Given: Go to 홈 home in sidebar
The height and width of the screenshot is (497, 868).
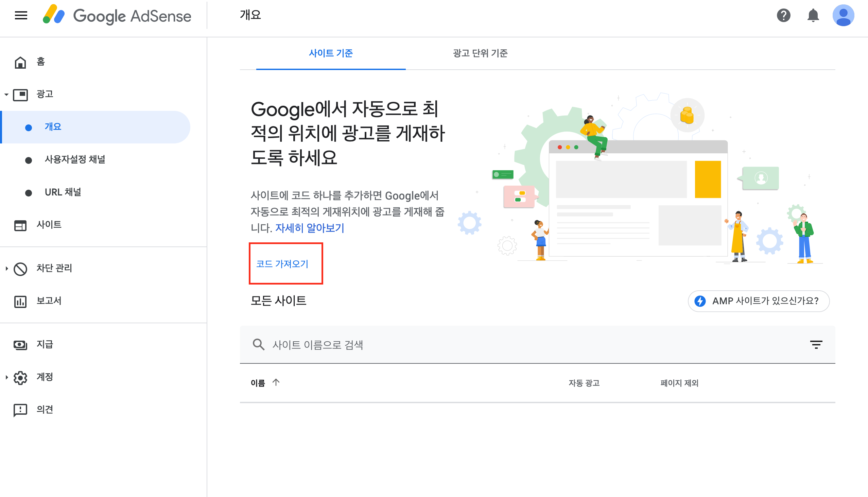Looking at the screenshot, I should pos(40,62).
